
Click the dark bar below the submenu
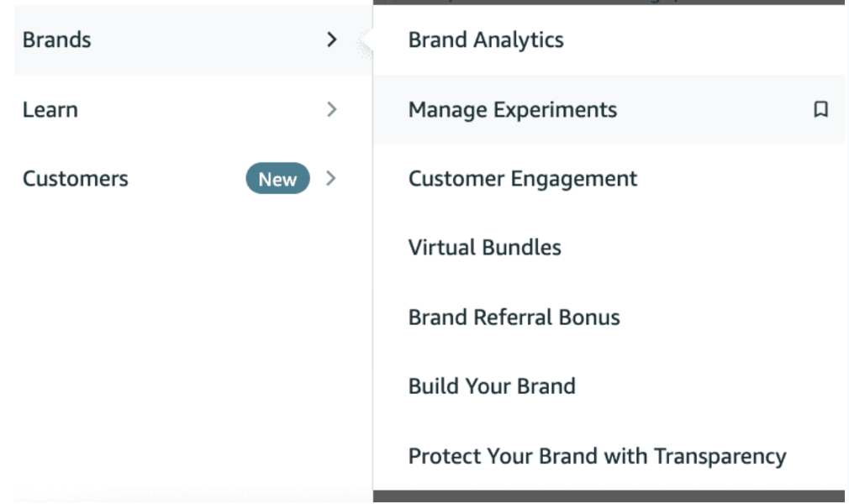609,496
